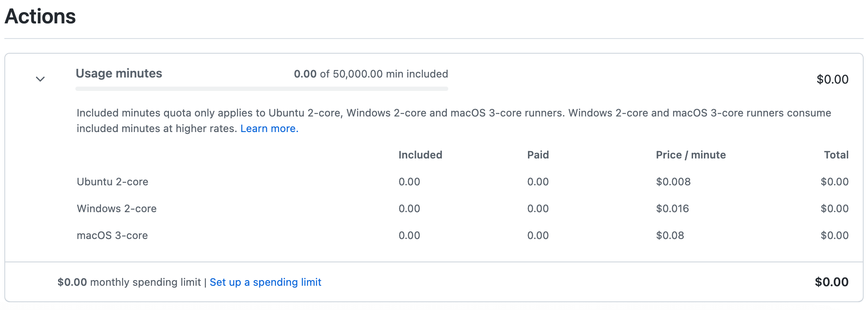
Task: Click the bold $0.00 footer total
Action: pos(831,282)
